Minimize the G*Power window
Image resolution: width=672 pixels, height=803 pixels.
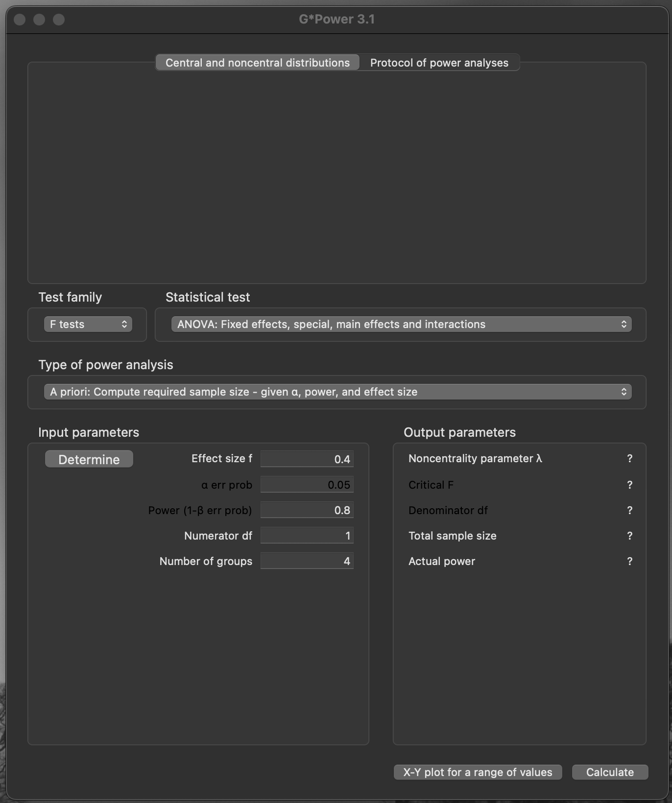pos(39,19)
